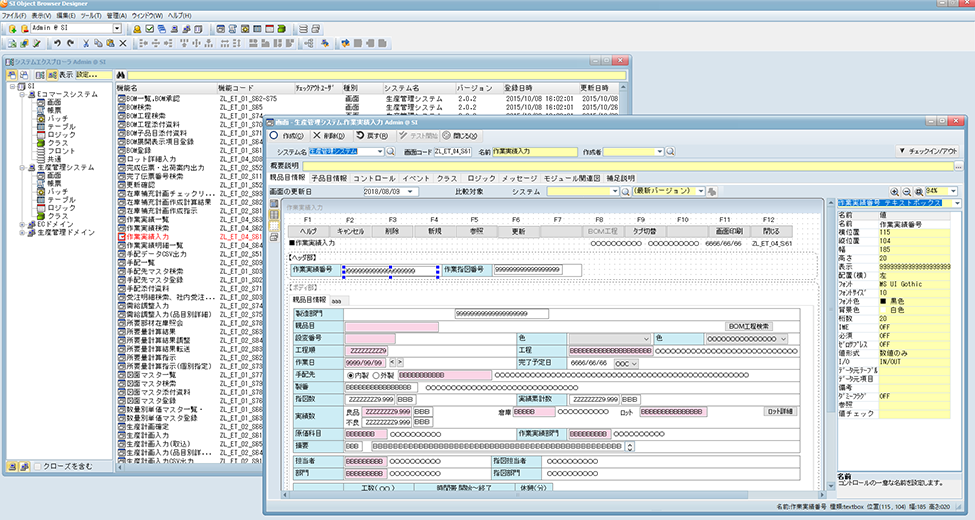975x520 pixels.
Task: Switch to the コントロール tab
Action: click(x=374, y=178)
